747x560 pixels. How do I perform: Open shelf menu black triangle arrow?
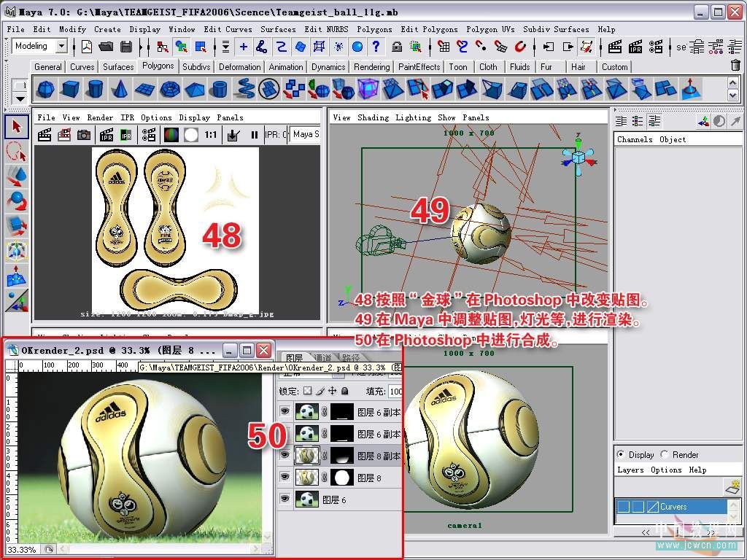coord(20,99)
